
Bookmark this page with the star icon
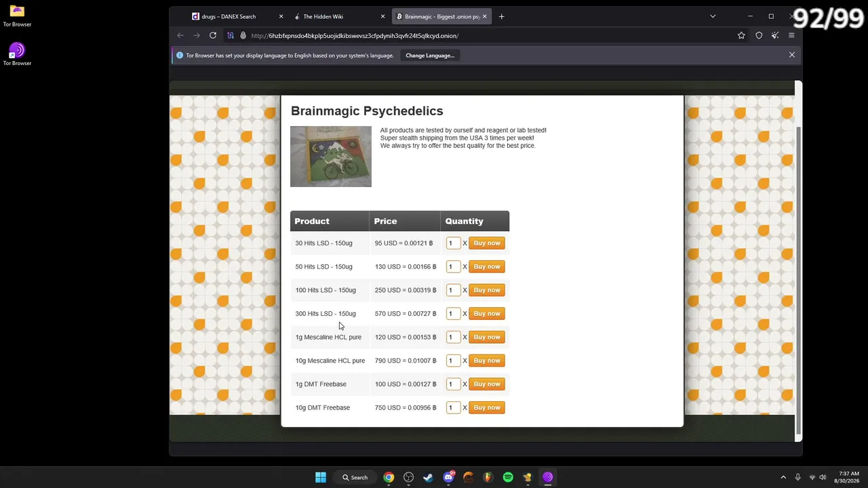click(x=741, y=35)
